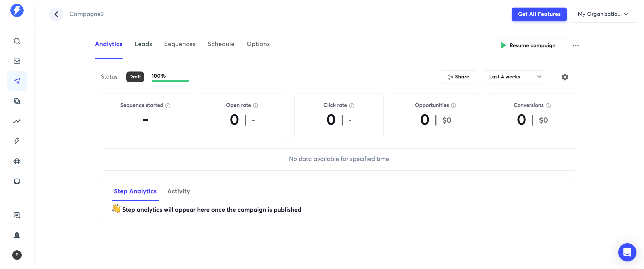Click the Sequence started stat card value
The height and width of the screenshot is (269, 644).
(x=145, y=120)
